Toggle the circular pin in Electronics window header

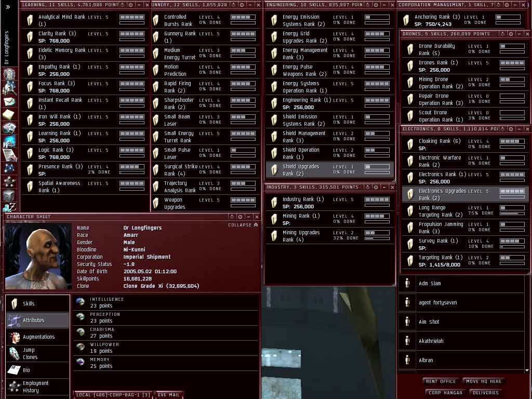click(x=511, y=129)
